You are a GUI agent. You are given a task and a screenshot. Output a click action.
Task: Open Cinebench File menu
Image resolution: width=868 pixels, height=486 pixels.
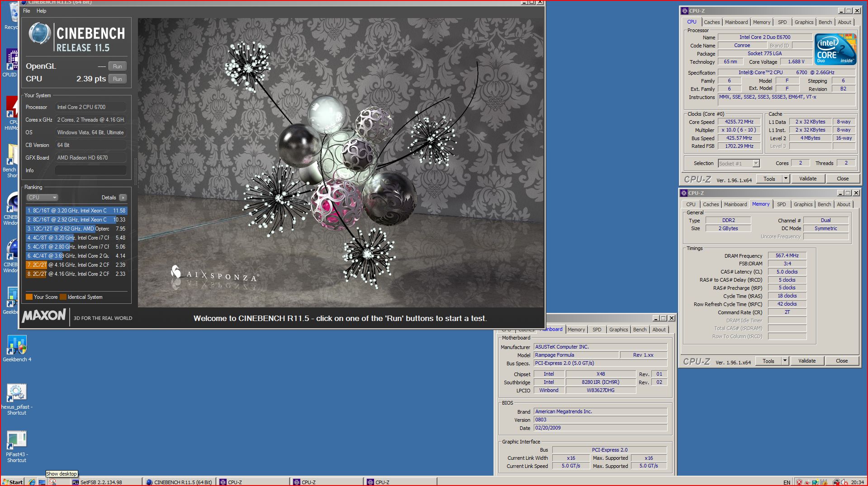pos(27,11)
